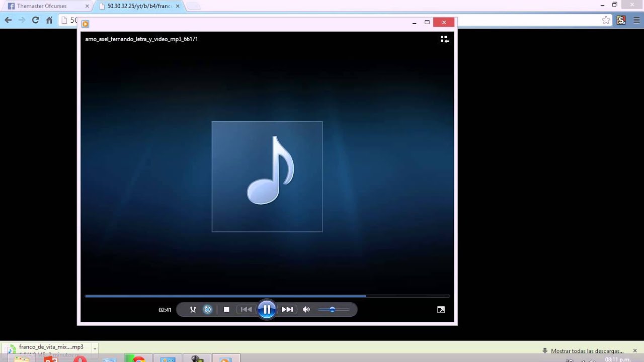Image resolution: width=644 pixels, height=362 pixels.
Task: Select the 50.30.32.25 browser tab
Action: tap(138, 6)
